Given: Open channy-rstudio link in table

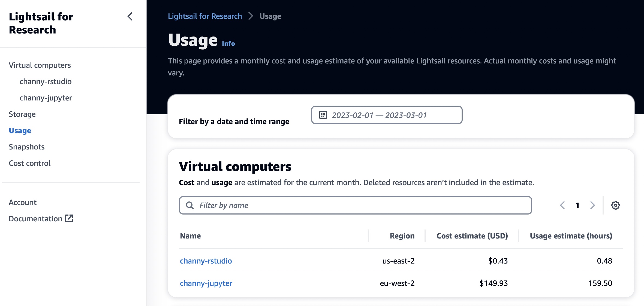Looking at the screenshot, I should coord(206,261).
